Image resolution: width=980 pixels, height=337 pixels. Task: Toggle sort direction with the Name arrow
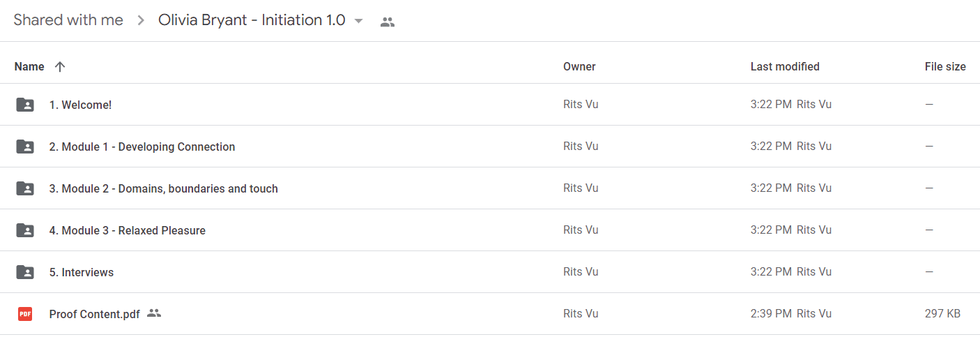(x=60, y=67)
